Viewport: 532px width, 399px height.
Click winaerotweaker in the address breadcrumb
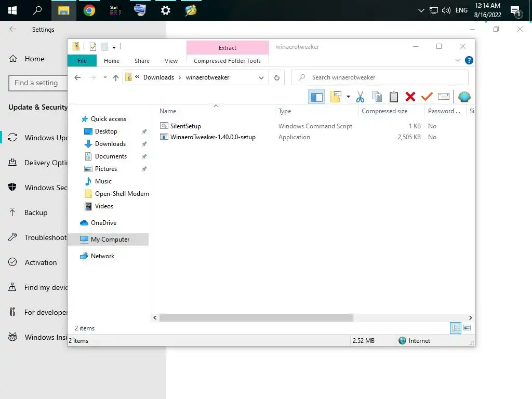point(207,77)
